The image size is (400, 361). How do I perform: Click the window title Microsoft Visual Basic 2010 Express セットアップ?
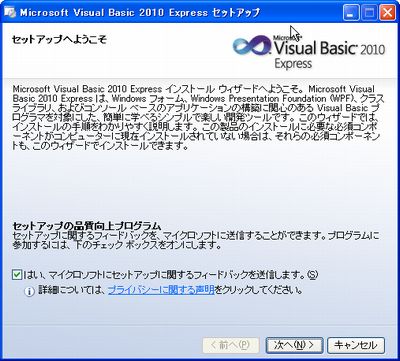[x=140, y=13]
